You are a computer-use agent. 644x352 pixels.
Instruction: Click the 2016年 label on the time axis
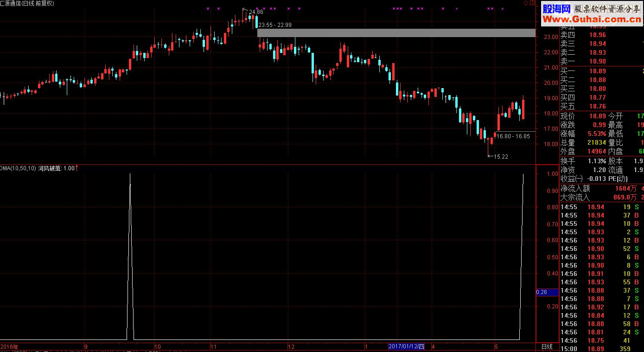tap(9, 346)
